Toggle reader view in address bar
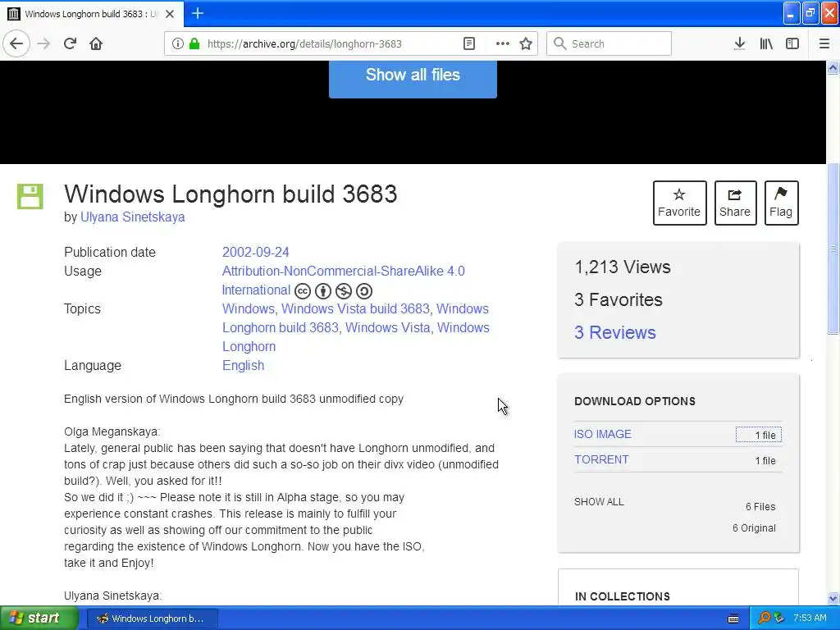 (x=469, y=43)
